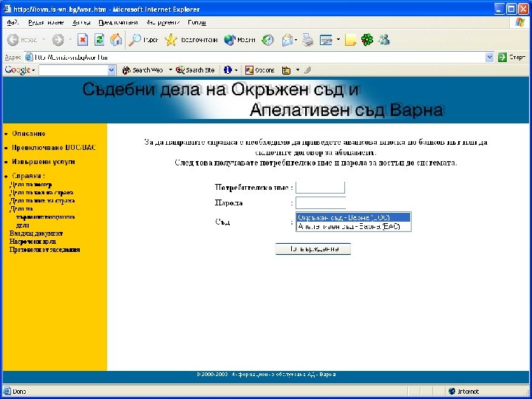Open the Помощ menu
This screenshot has height=399, width=532.
pos(197,22)
